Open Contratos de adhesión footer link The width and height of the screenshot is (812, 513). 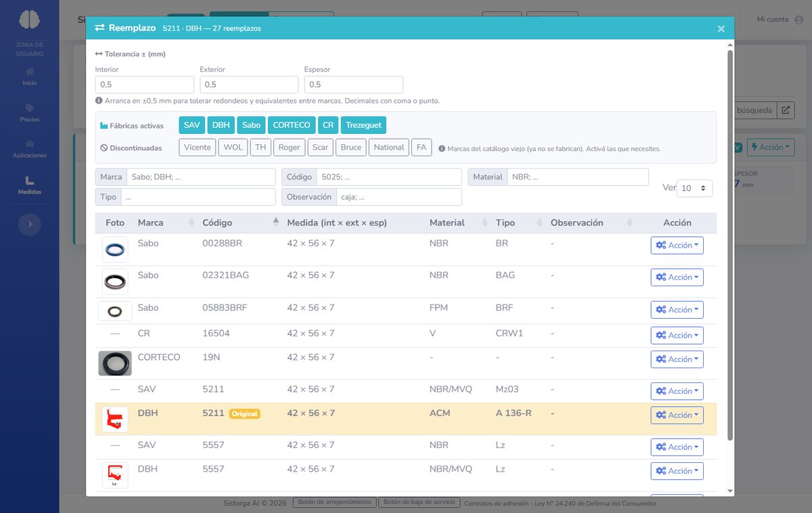tap(561, 504)
